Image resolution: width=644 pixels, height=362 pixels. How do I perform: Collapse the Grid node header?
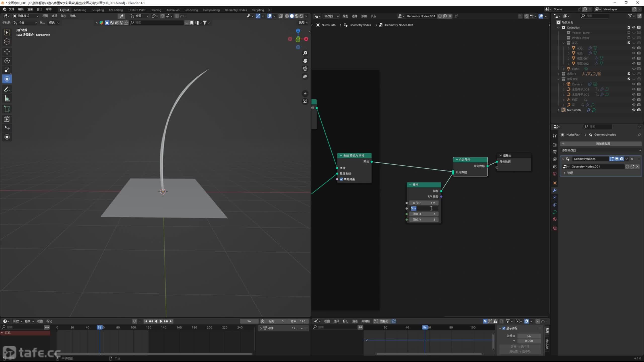point(411,185)
